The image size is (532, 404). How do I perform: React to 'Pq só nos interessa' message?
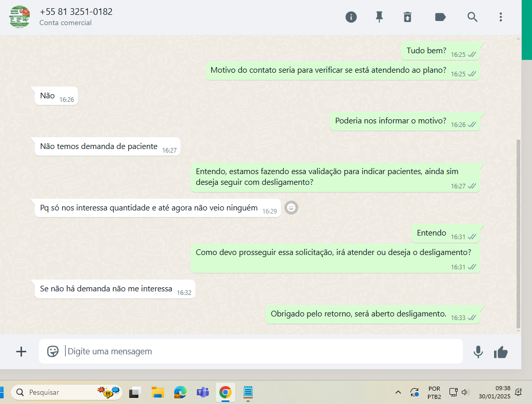pos(291,207)
